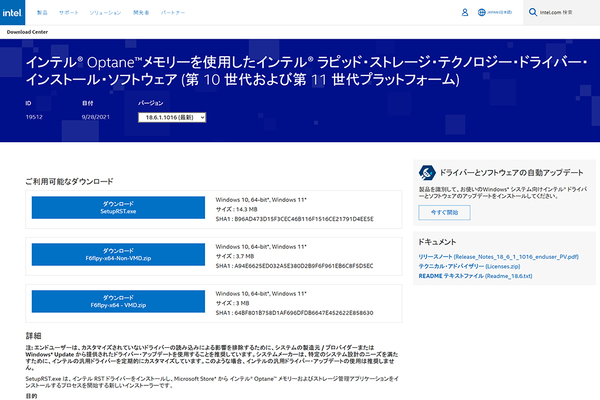Click the 詳細 heading
600x400 pixels.
33,336
